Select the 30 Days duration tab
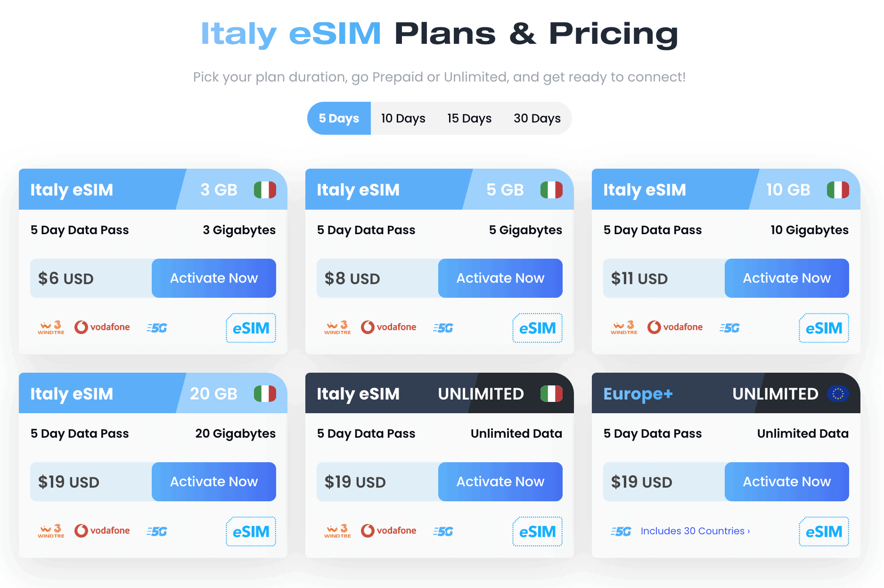Viewport: 884px width, 588px height. click(x=537, y=118)
